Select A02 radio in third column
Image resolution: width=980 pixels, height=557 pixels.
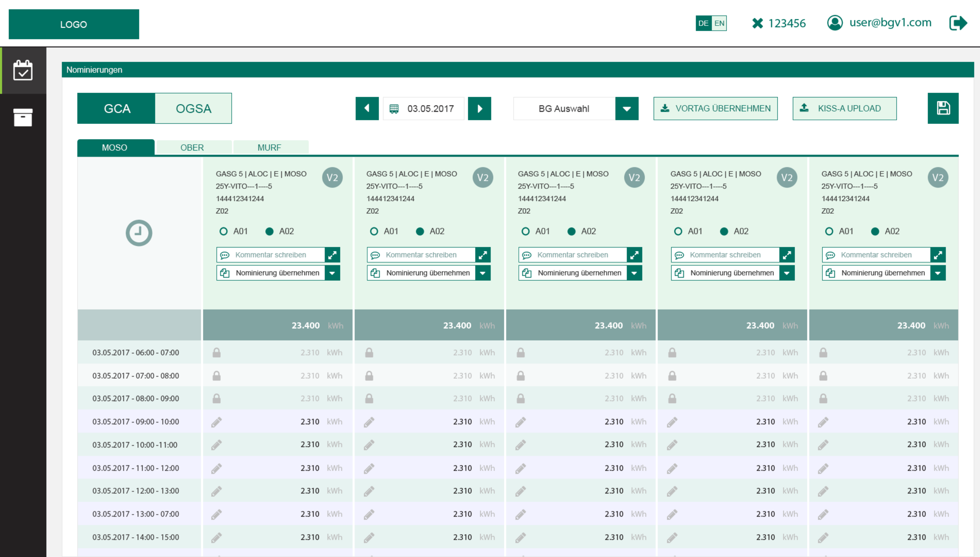(x=571, y=231)
